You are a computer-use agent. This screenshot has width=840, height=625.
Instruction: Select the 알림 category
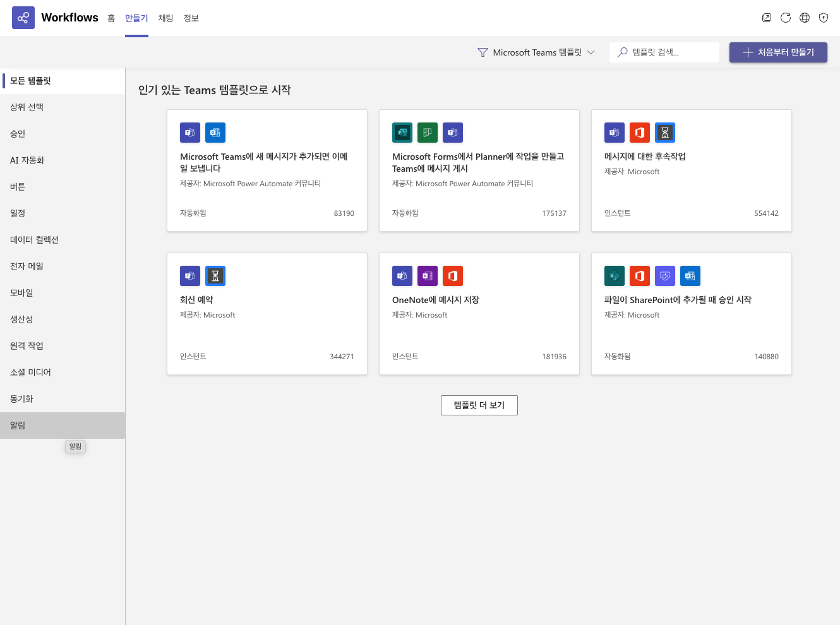[x=63, y=426]
